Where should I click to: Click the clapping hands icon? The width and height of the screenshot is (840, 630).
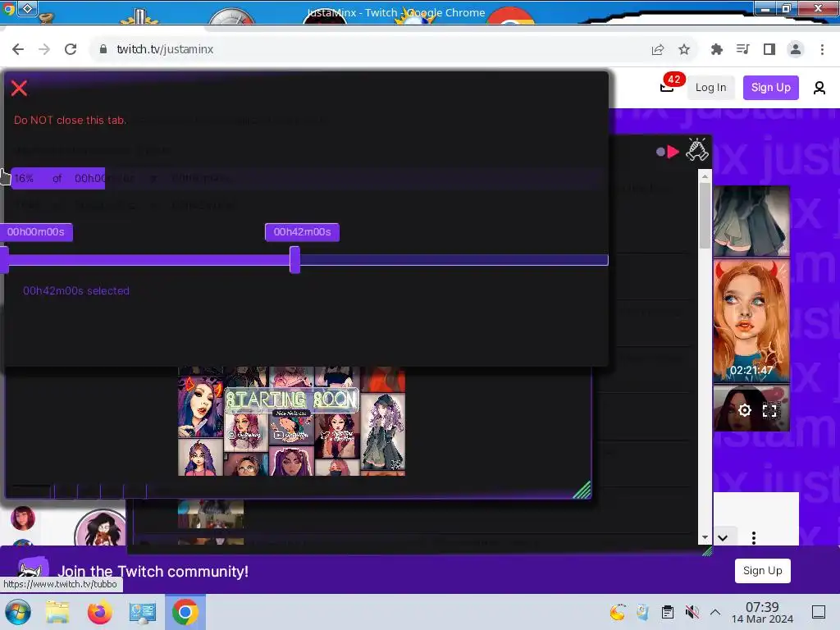[x=697, y=149]
